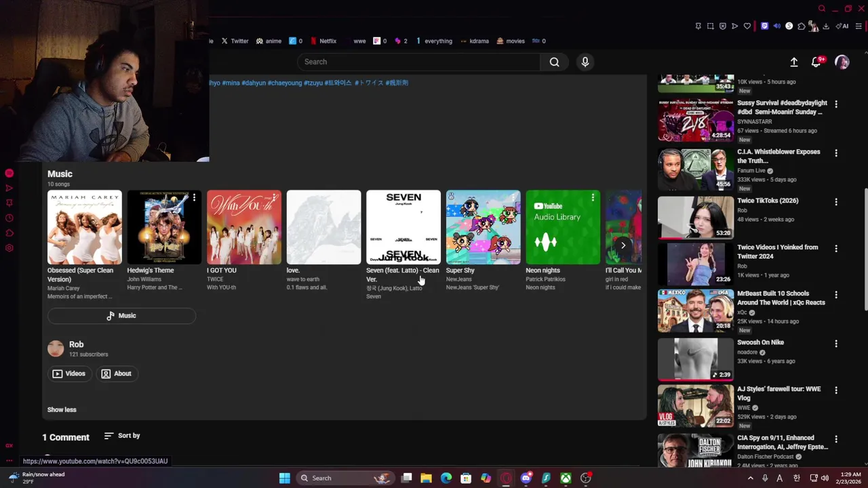The image size is (868, 488).
Task: Open the notifications bell with 9+ badge
Action: pos(817,62)
